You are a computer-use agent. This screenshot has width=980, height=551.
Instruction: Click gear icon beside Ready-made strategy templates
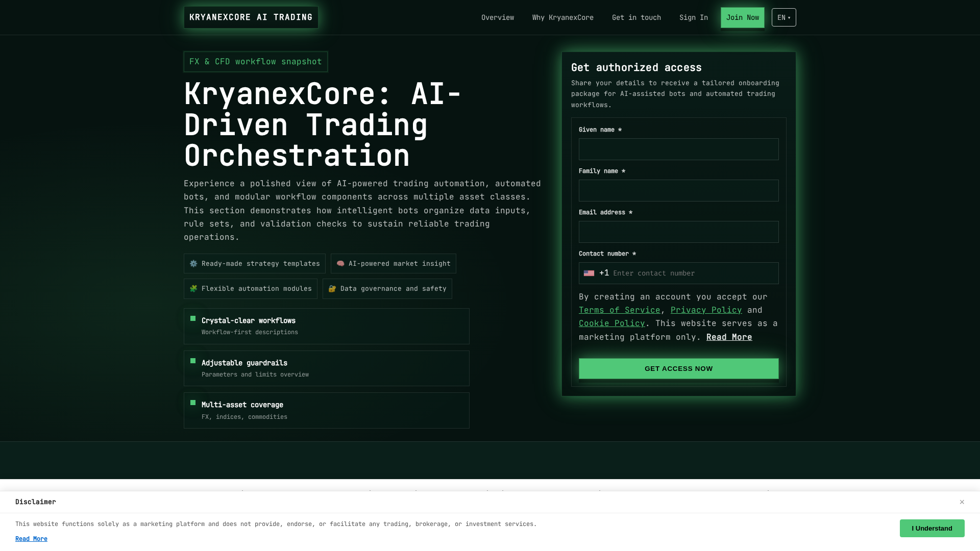click(193, 264)
